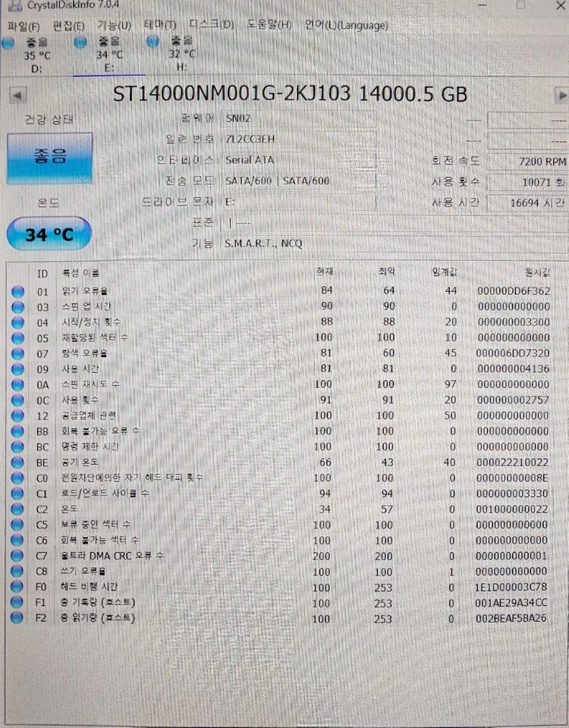Screen dimensions: 569x728
Task: Click the Serial ATA interface field
Action: (299, 160)
